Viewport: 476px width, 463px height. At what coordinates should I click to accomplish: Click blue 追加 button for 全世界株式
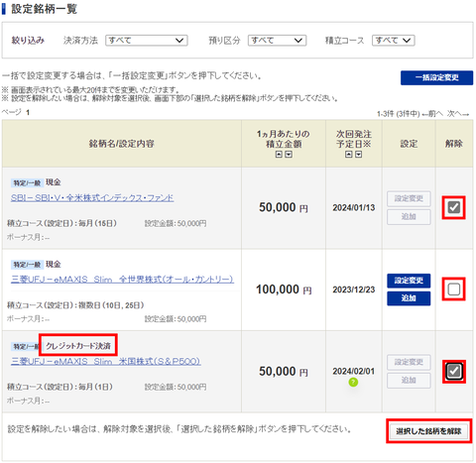pos(409,298)
